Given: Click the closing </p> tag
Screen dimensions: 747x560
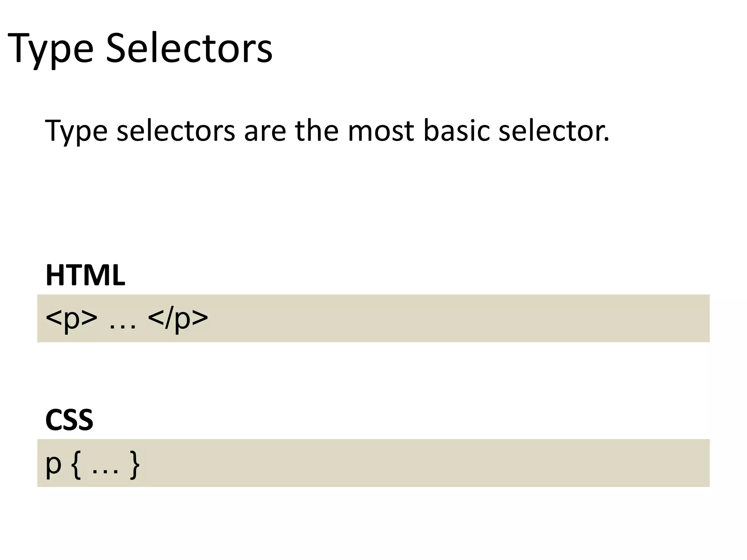Looking at the screenshot, I should (x=178, y=318).
